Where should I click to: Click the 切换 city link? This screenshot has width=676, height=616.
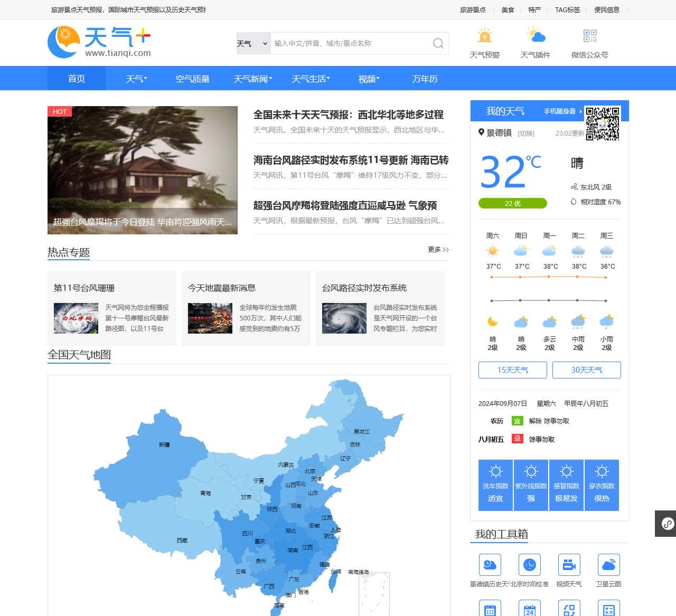point(526,134)
